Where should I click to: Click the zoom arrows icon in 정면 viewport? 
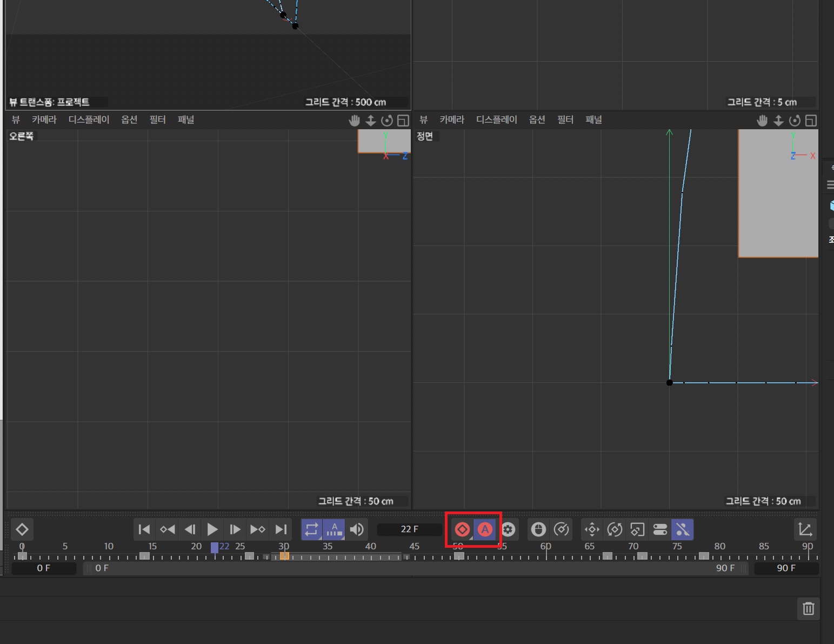tap(778, 121)
